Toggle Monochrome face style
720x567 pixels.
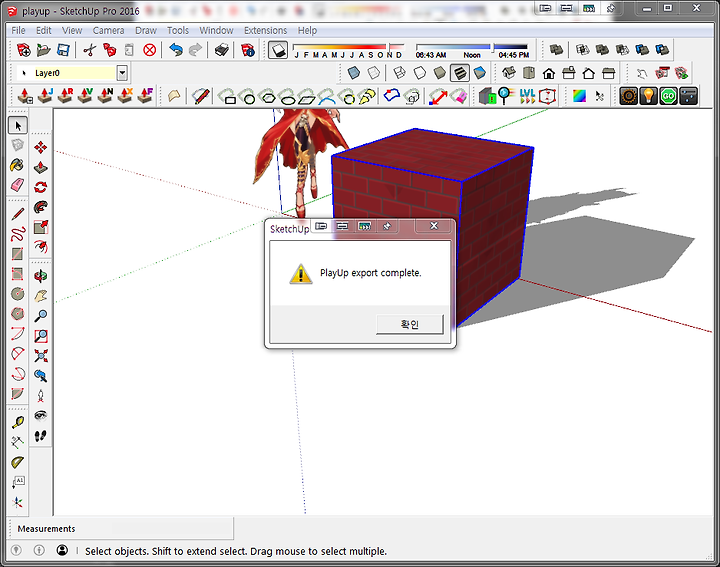click(x=480, y=73)
